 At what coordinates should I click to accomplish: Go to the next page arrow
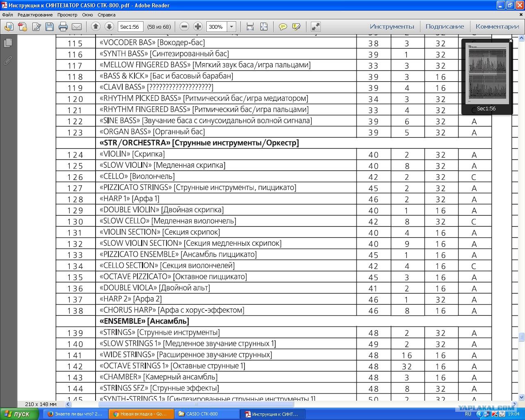tap(109, 27)
